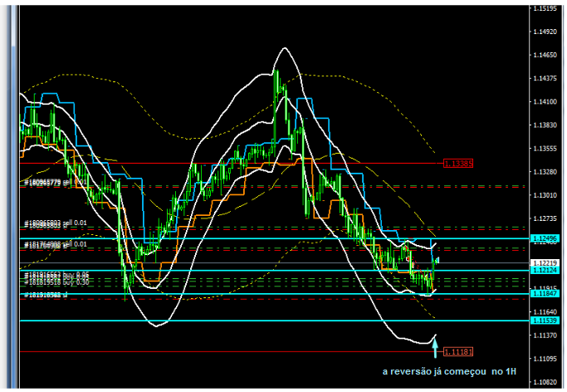This screenshot has width=567, height=392.
Task: Select the red horizontal line at 1.13385
Action: click(x=249, y=164)
